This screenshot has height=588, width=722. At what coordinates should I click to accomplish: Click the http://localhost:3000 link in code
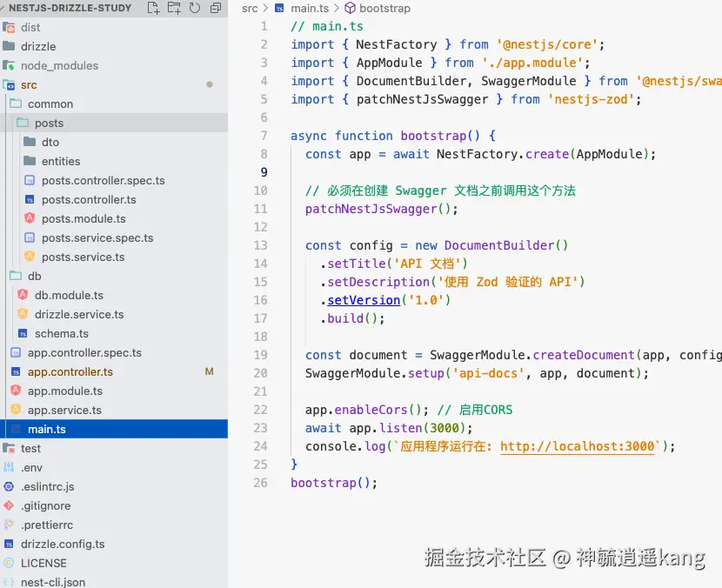pyautogui.click(x=578, y=446)
